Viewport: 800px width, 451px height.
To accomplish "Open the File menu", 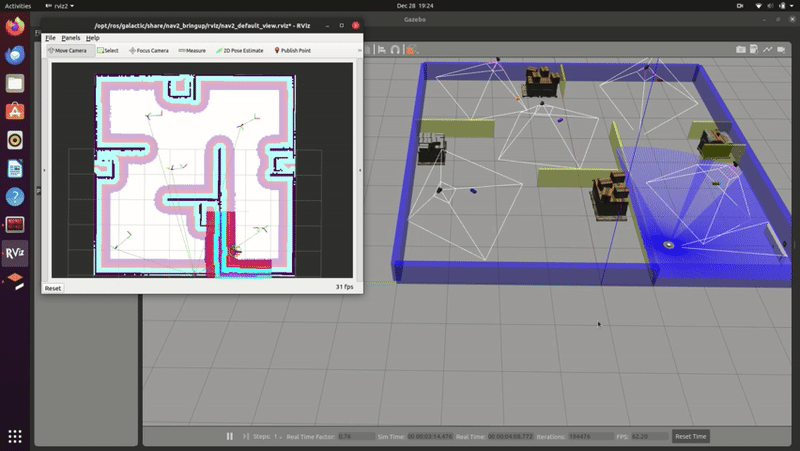I will tap(50, 38).
